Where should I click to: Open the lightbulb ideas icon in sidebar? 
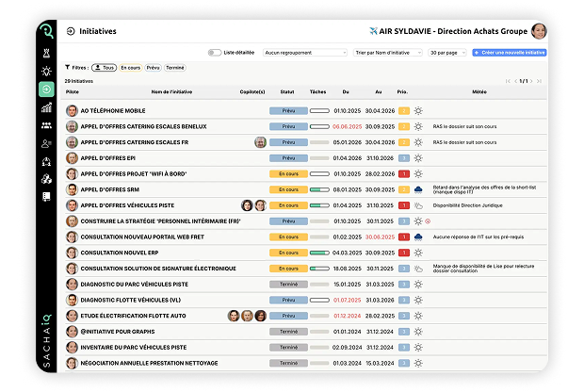(46, 71)
